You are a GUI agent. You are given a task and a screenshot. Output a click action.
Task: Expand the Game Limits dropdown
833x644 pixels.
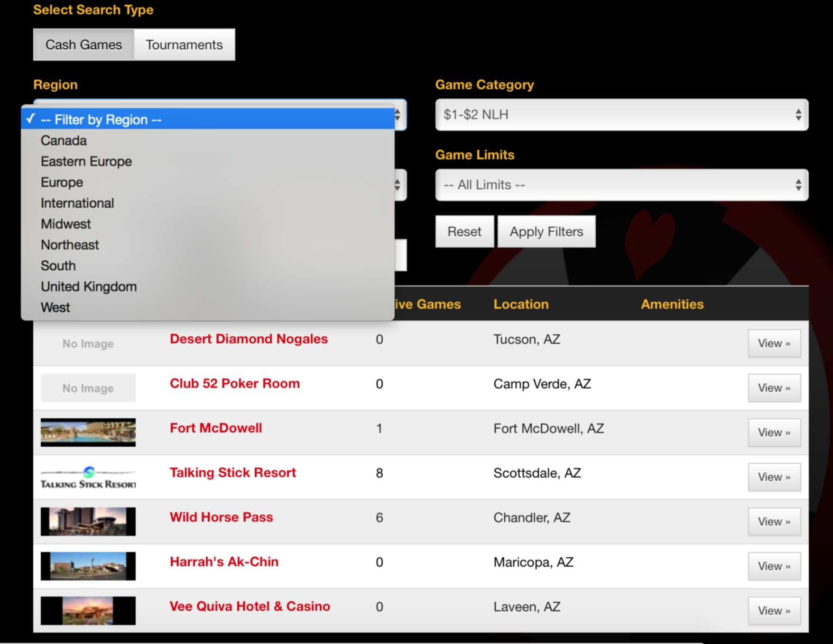pyautogui.click(x=621, y=185)
